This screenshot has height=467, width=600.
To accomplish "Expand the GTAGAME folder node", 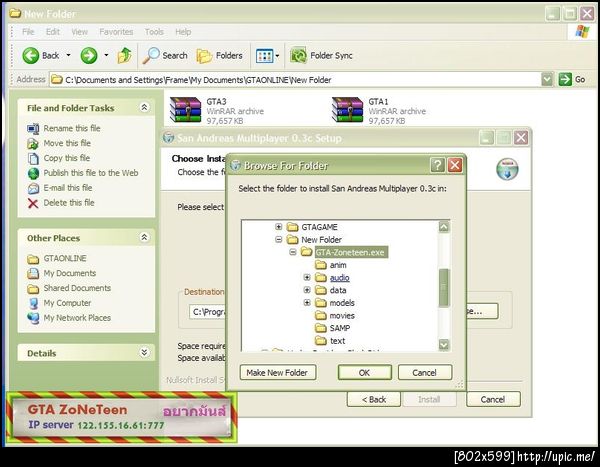I will point(279,227).
